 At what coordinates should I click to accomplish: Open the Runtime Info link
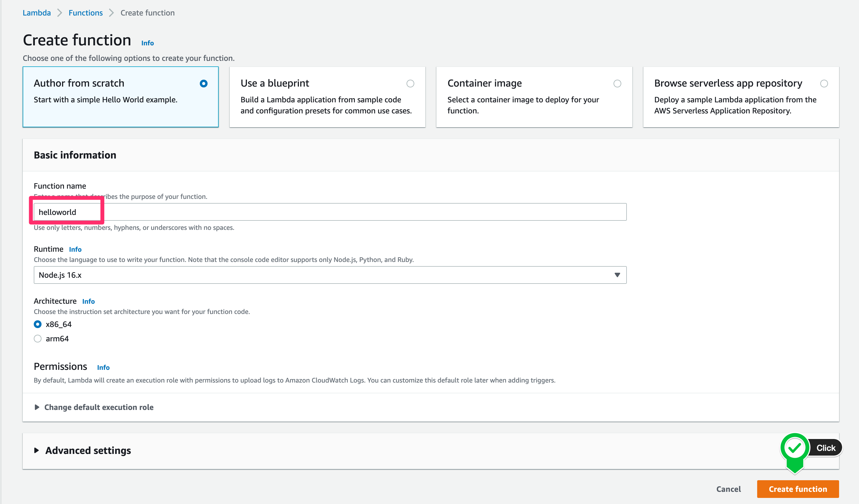coord(75,250)
